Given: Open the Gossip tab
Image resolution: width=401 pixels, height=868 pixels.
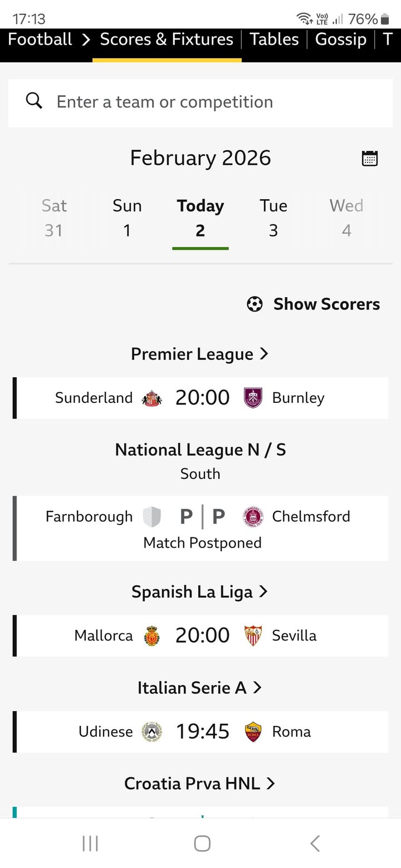Looking at the screenshot, I should point(341,40).
